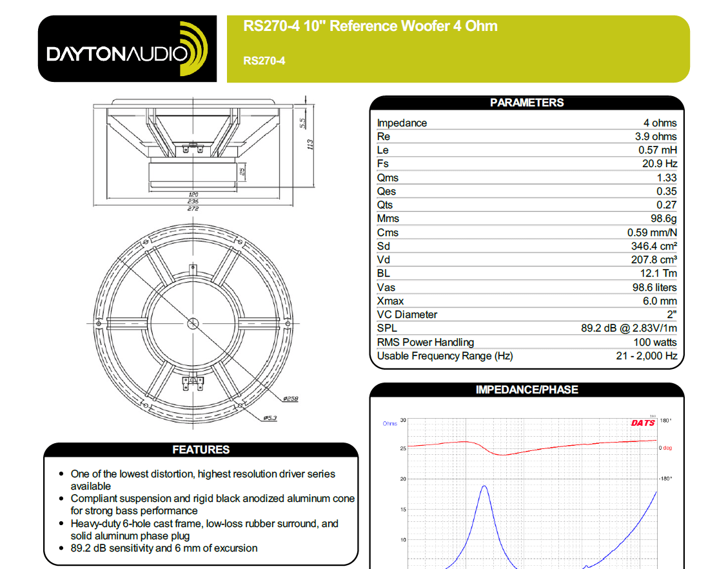Viewport: 728px width, 569px height.
Task: Click the 'Usable Frequency Range (Hz)' label
Action: pyautogui.click(x=445, y=356)
